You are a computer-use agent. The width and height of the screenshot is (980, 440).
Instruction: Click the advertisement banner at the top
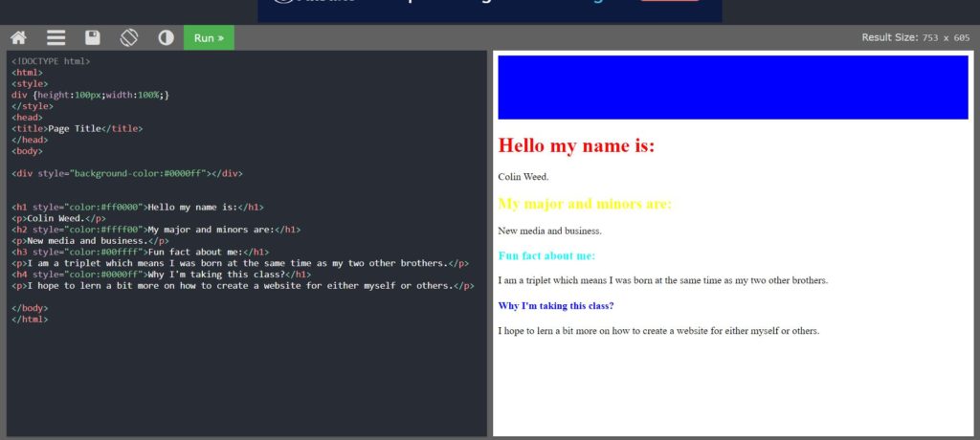[x=489, y=10]
